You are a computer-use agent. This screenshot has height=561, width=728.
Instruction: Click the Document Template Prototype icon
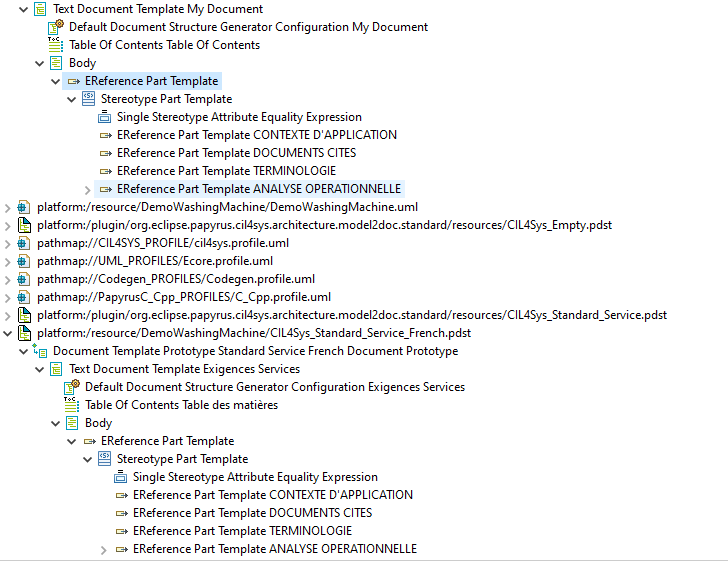[40, 351]
